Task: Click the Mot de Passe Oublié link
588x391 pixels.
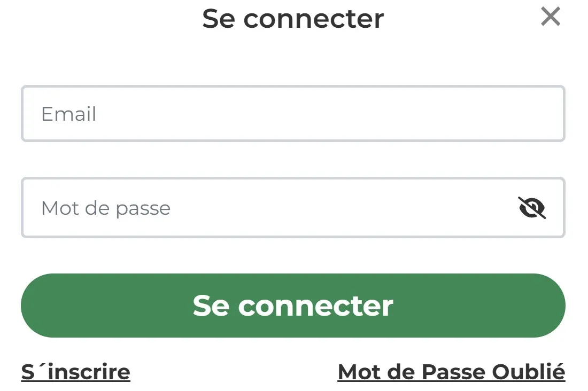Action: tap(451, 372)
